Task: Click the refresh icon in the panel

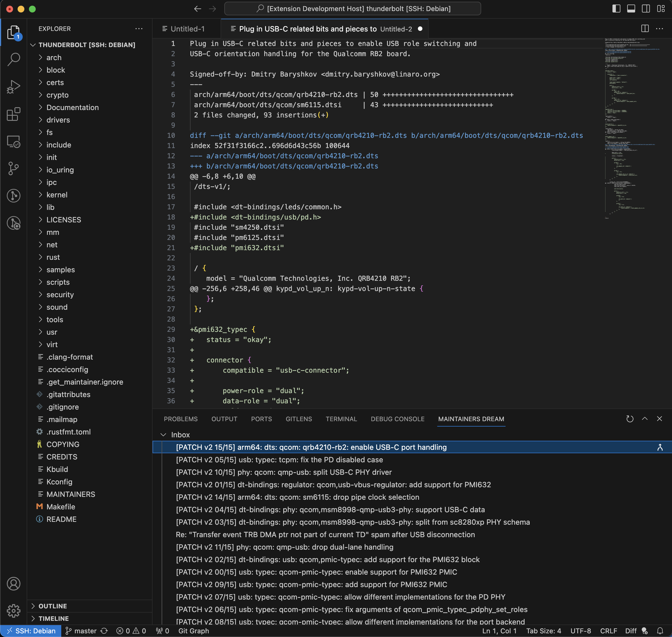Action: [x=629, y=419]
